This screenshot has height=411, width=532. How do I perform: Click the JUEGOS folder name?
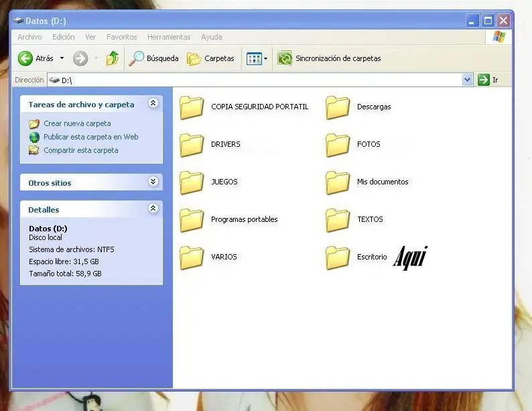click(x=224, y=182)
